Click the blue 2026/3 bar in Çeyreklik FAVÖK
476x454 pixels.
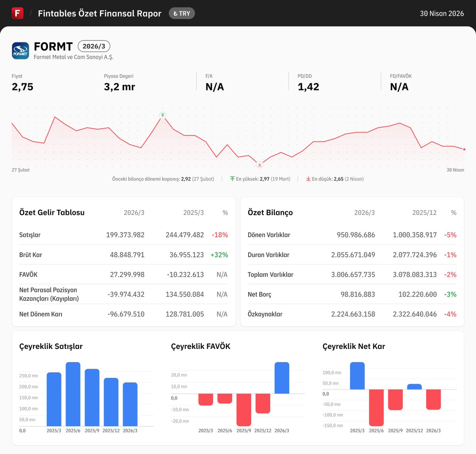pos(282,378)
